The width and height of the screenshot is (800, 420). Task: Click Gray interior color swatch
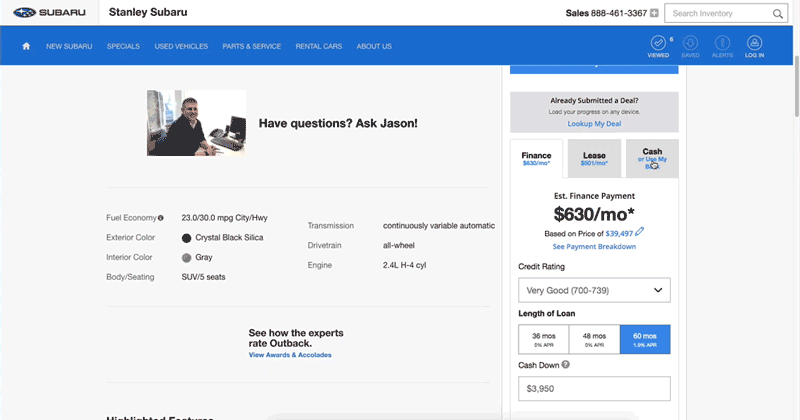(x=186, y=258)
